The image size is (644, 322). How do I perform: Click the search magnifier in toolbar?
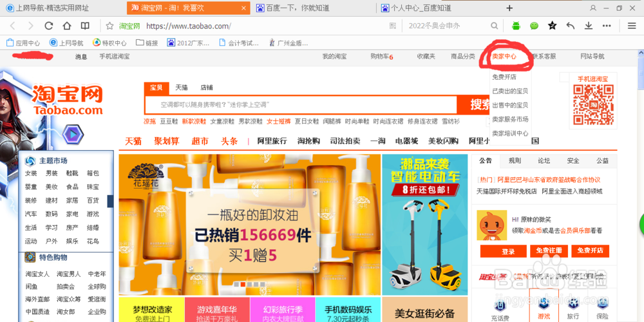point(494,26)
